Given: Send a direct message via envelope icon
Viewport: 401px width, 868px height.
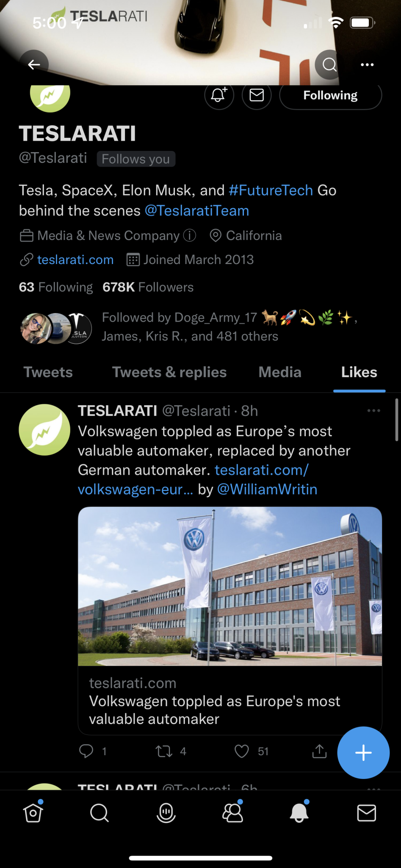Looking at the screenshot, I should click(257, 95).
